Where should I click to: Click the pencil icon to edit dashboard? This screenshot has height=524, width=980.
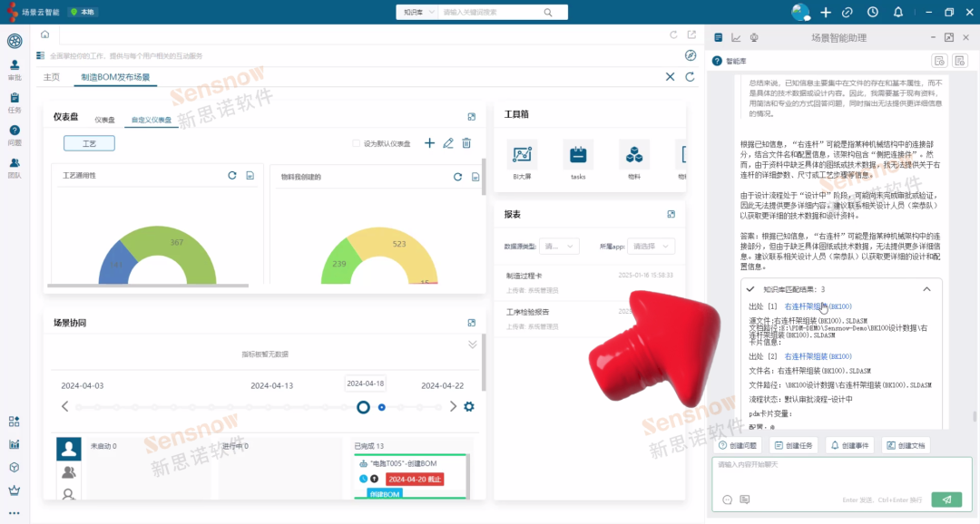tap(448, 143)
